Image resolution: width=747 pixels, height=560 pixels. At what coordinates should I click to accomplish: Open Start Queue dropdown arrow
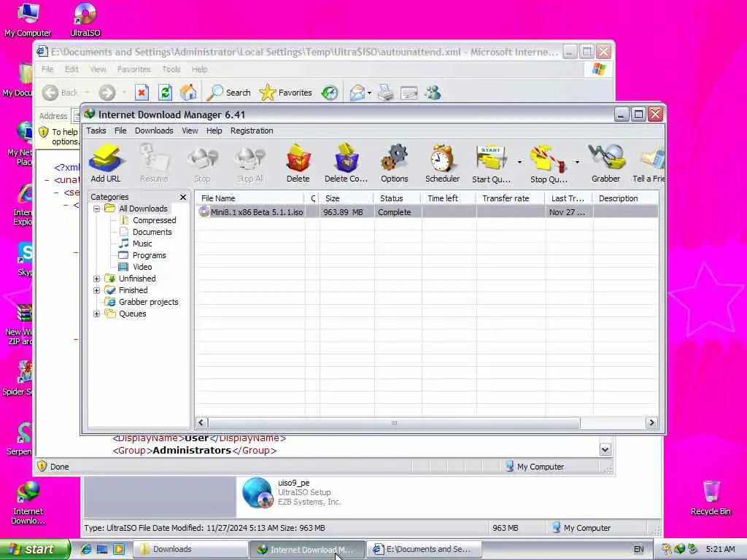pos(519,162)
